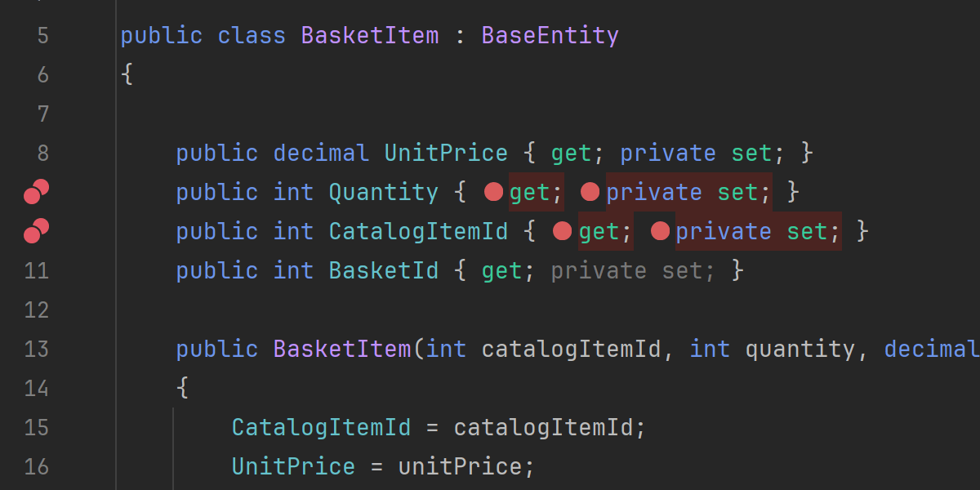Click the BasketItem constructor name on line 13

[x=341, y=349]
